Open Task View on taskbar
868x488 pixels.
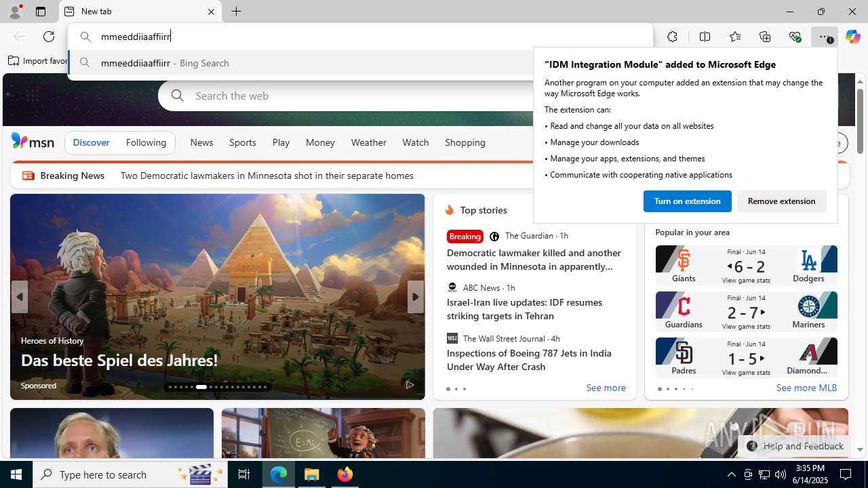click(244, 474)
